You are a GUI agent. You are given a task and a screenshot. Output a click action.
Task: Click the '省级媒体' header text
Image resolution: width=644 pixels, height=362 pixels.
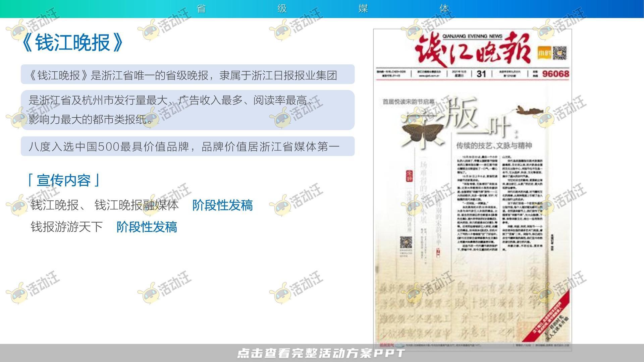(x=322, y=8)
